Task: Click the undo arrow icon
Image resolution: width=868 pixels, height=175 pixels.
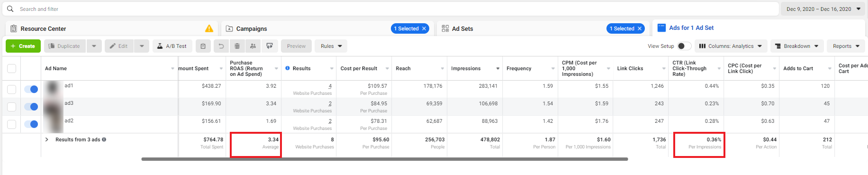Action: (x=221, y=46)
